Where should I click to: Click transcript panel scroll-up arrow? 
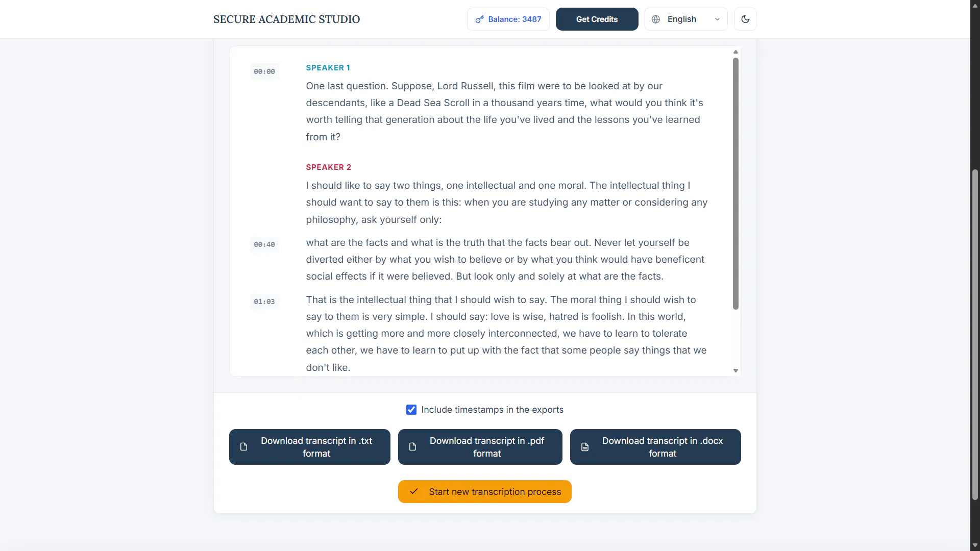pos(736,52)
